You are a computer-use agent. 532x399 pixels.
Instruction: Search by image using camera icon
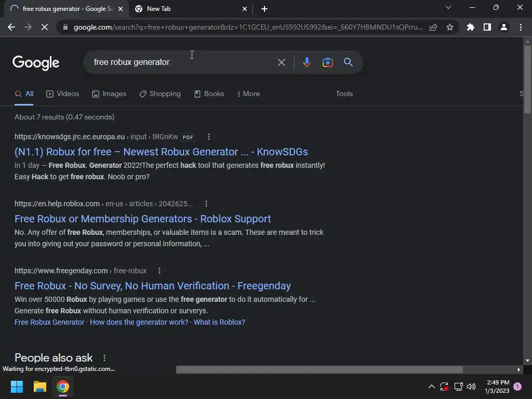pos(327,62)
